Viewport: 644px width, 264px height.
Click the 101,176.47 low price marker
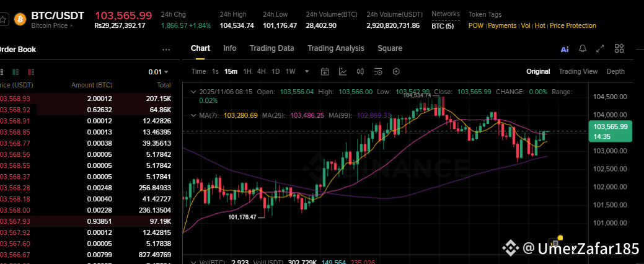[x=242, y=217]
